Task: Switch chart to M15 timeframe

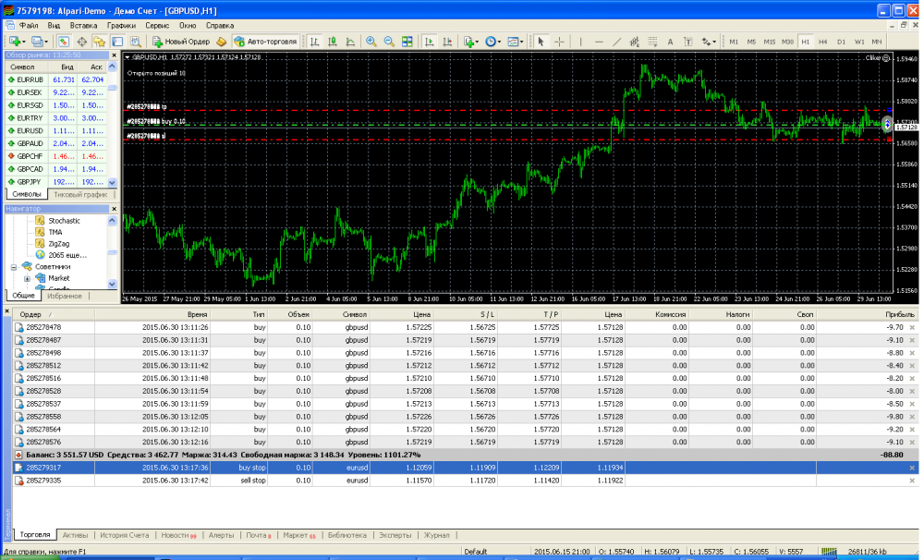Action: pos(769,42)
